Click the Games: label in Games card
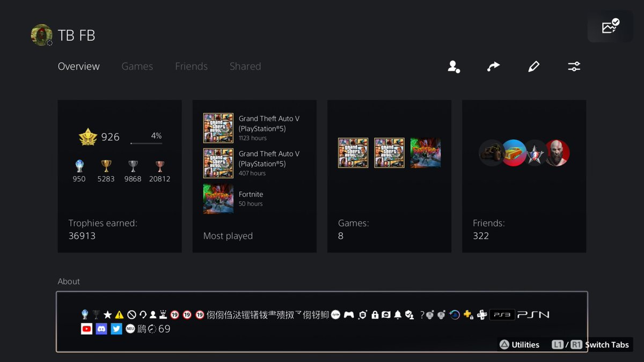This screenshot has height=362, width=644. [x=354, y=223]
